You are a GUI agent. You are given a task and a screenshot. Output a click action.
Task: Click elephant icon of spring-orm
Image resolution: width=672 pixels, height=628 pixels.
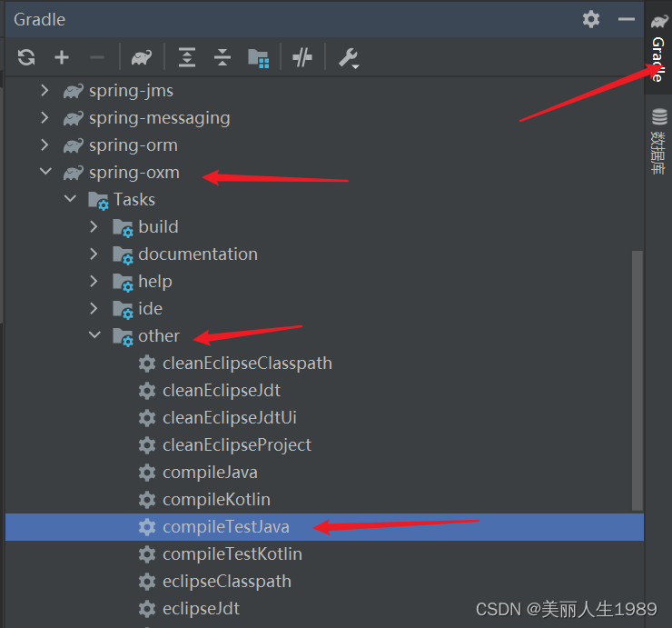[74, 145]
